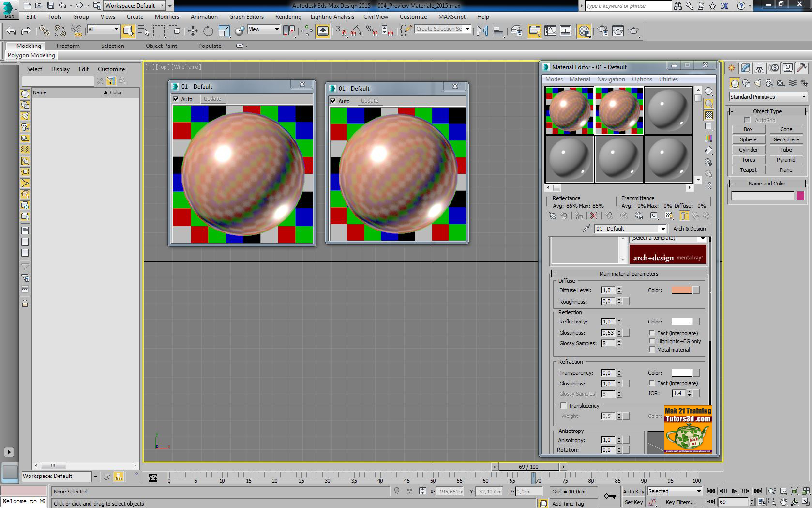Go to the end frame button
This screenshot has width=812, height=508.
758,491
